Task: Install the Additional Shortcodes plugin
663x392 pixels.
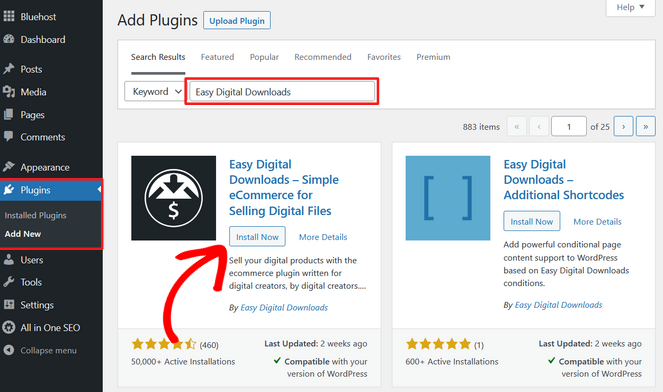Action: click(531, 221)
